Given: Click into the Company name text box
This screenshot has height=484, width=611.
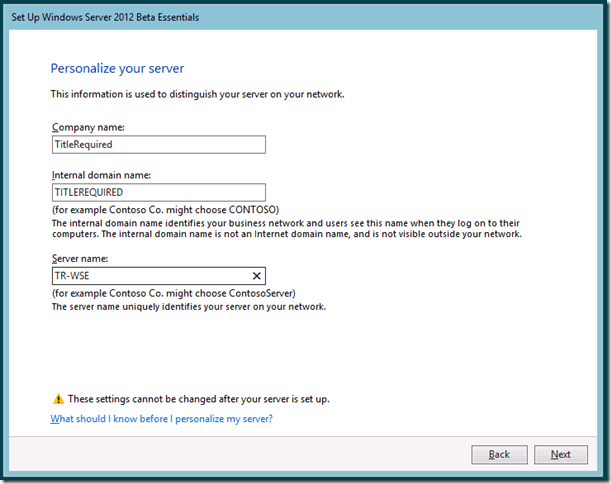Looking at the screenshot, I should pyautogui.click(x=158, y=145).
